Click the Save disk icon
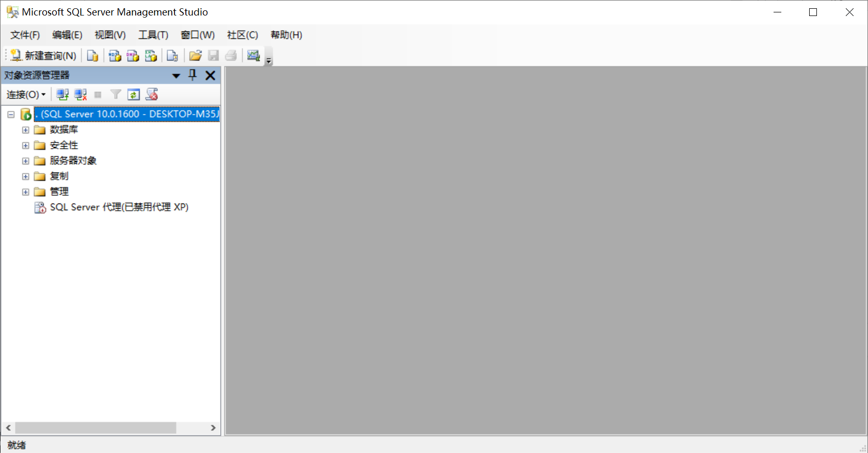The height and width of the screenshot is (453, 868). pyautogui.click(x=213, y=55)
